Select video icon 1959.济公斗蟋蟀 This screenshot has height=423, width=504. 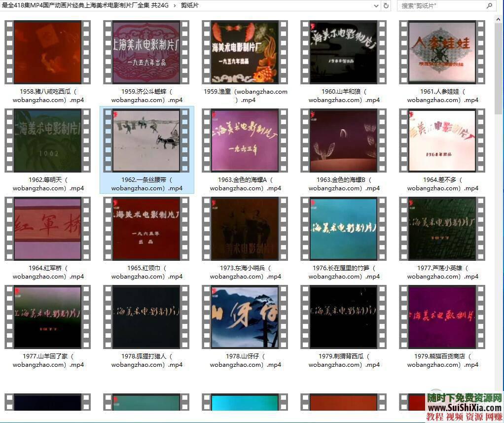pyautogui.click(x=146, y=52)
